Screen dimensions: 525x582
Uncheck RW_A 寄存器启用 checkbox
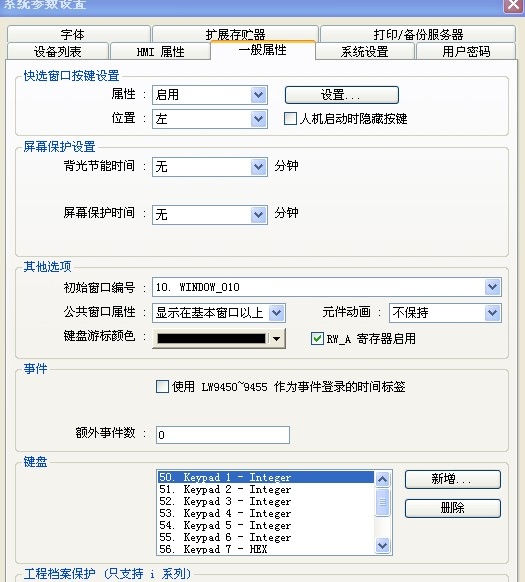pyautogui.click(x=317, y=338)
